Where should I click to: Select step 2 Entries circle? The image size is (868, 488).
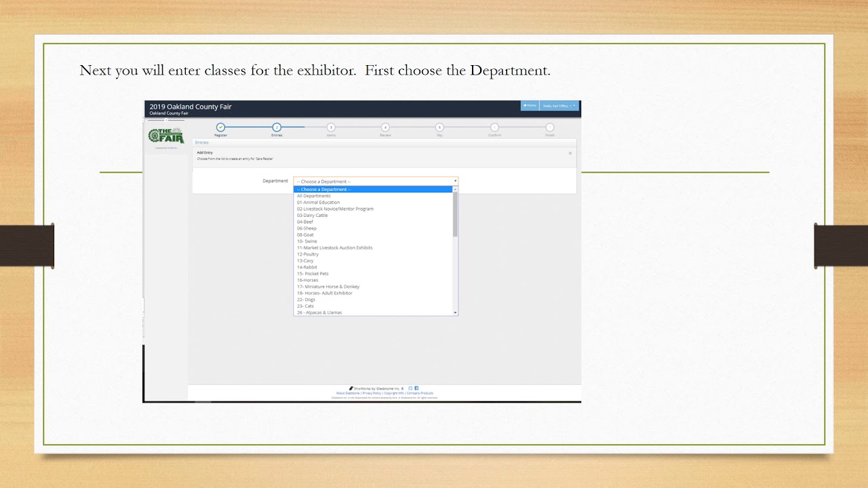click(277, 127)
